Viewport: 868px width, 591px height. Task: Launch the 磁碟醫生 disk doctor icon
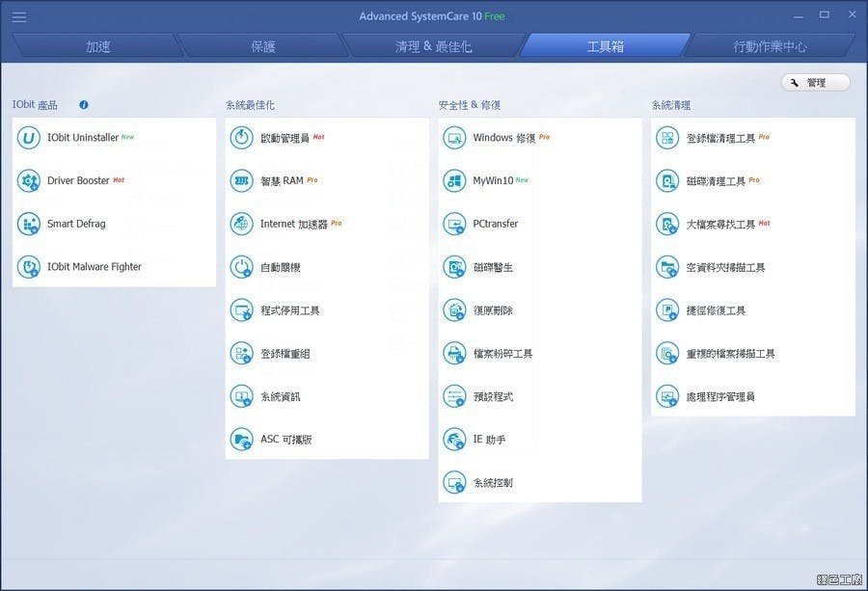(454, 267)
